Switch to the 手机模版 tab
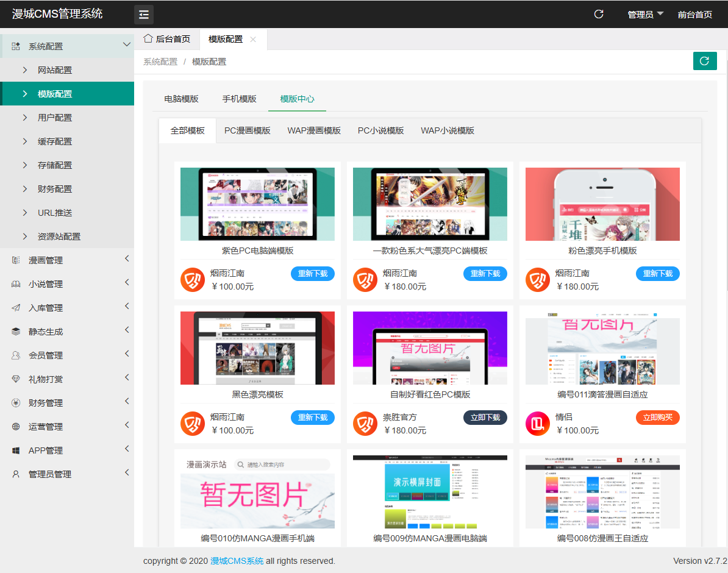The width and height of the screenshot is (728, 573). [239, 99]
